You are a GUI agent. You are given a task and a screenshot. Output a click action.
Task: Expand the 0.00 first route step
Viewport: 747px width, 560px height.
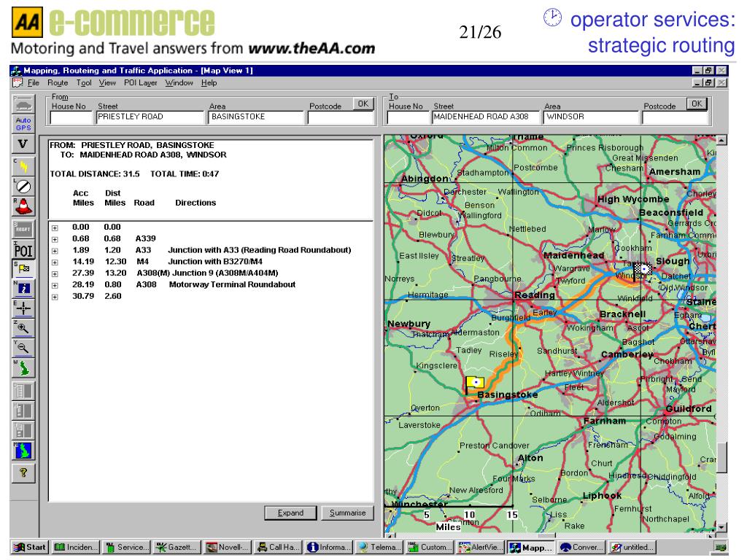tap(55, 228)
